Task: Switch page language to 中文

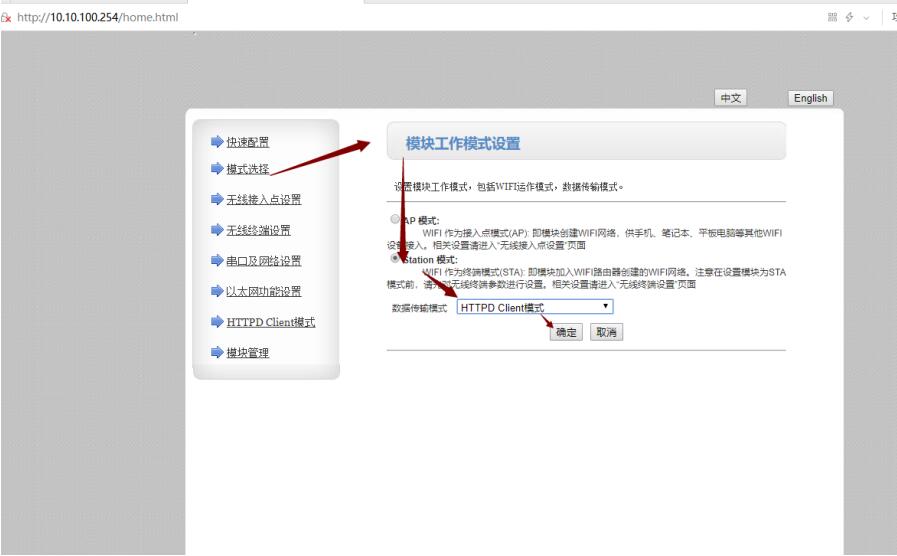Action: click(x=731, y=98)
